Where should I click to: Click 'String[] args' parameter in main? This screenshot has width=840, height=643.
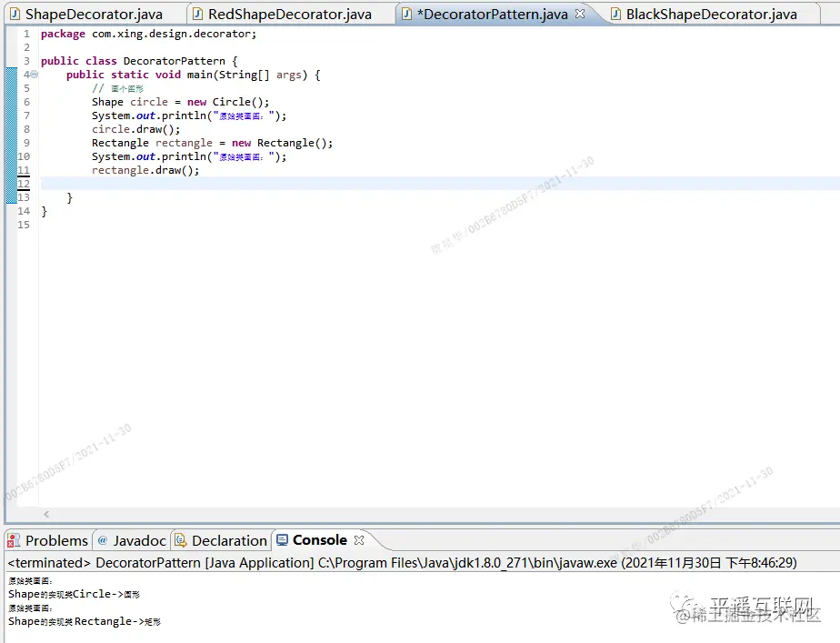(260, 75)
